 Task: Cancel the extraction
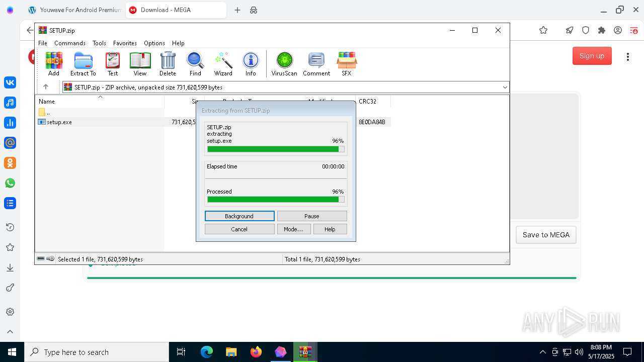pyautogui.click(x=239, y=229)
